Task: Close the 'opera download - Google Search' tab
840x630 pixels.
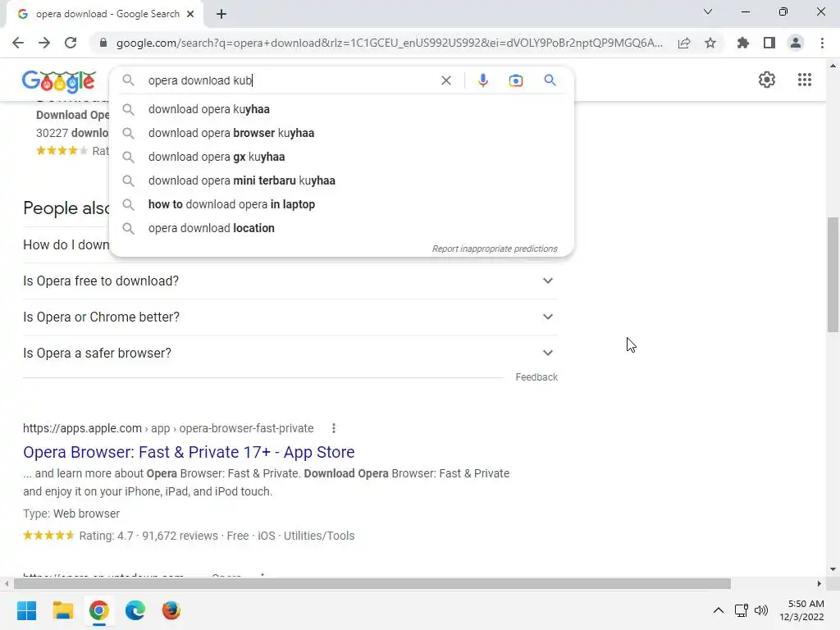Action: pyautogui.click(x=190, y=14)
